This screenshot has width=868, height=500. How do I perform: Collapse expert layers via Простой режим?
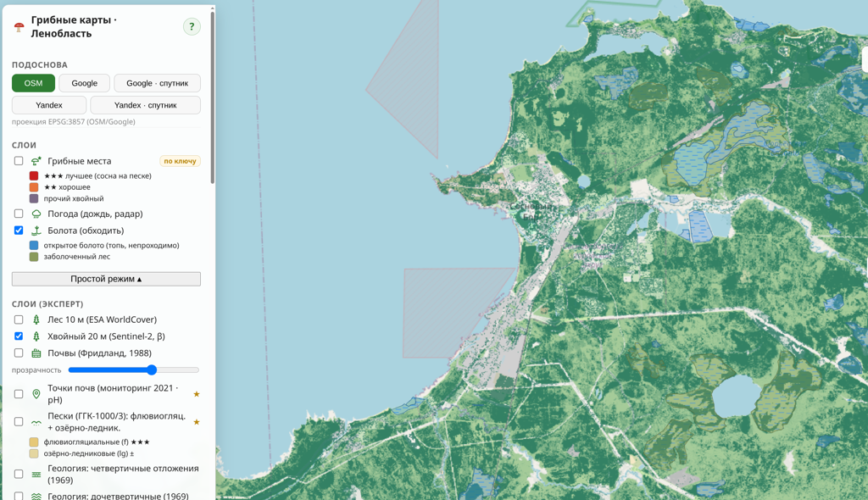[106, 279]
